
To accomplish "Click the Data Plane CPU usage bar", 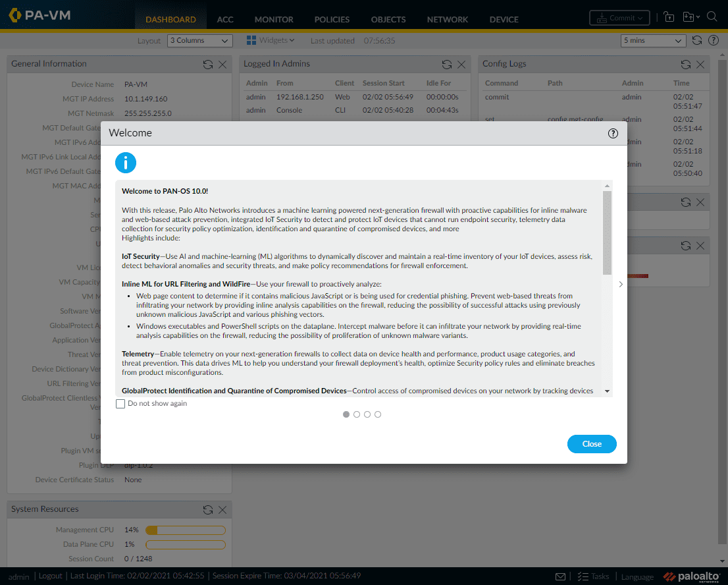I will [x=186, y=545].
